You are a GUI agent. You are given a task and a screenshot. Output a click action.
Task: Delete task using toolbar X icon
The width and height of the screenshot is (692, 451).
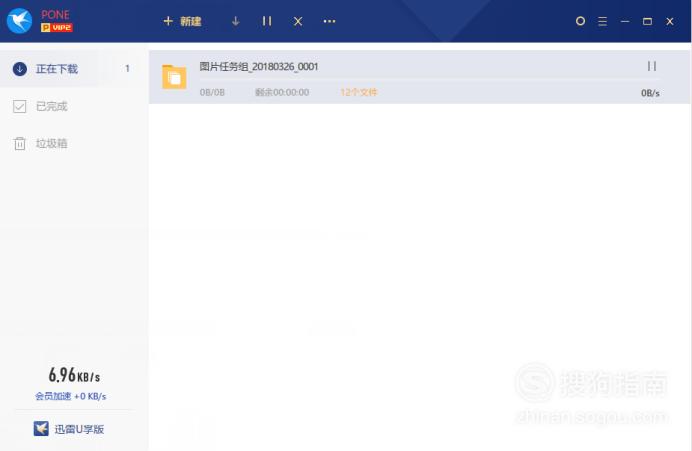(x=298, y=21)
